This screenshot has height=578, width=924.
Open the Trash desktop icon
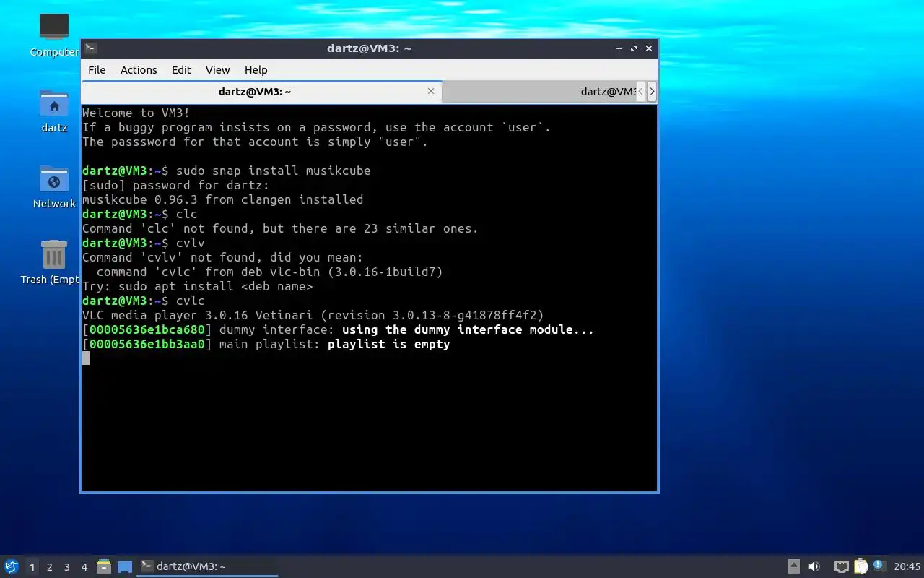[x=54, y=255]
